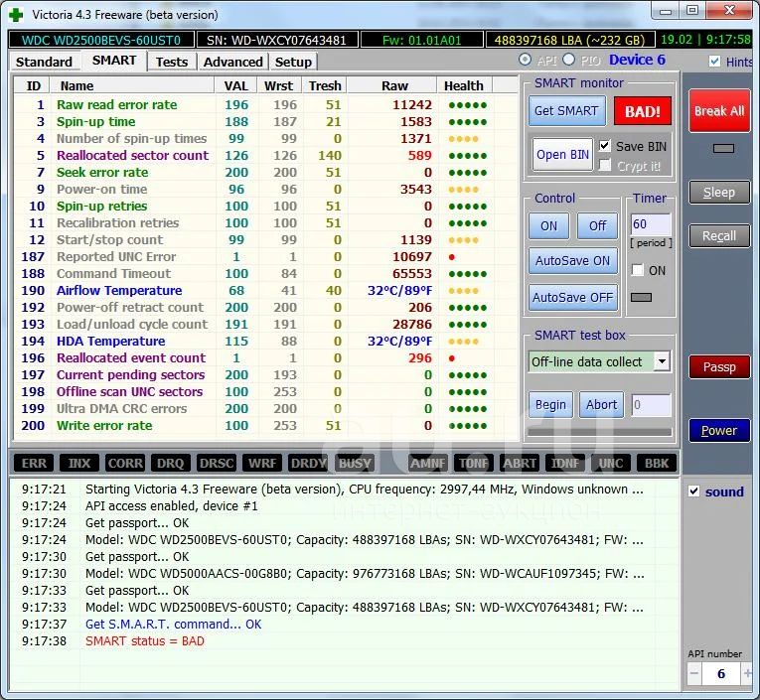Image resolution: width=760 pixels, height=700 pixels.
Task: Click the green cross Victoria title icon
Action: pos(15,14)
